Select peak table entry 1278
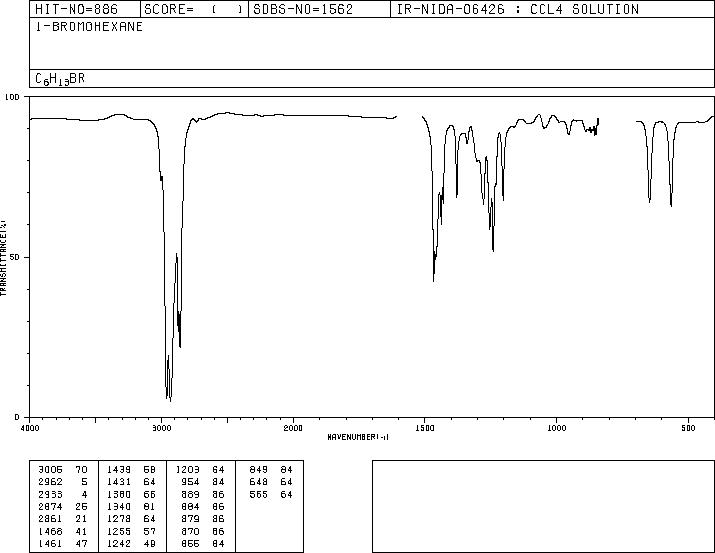 pyautogui.click(x=119, y=519)
